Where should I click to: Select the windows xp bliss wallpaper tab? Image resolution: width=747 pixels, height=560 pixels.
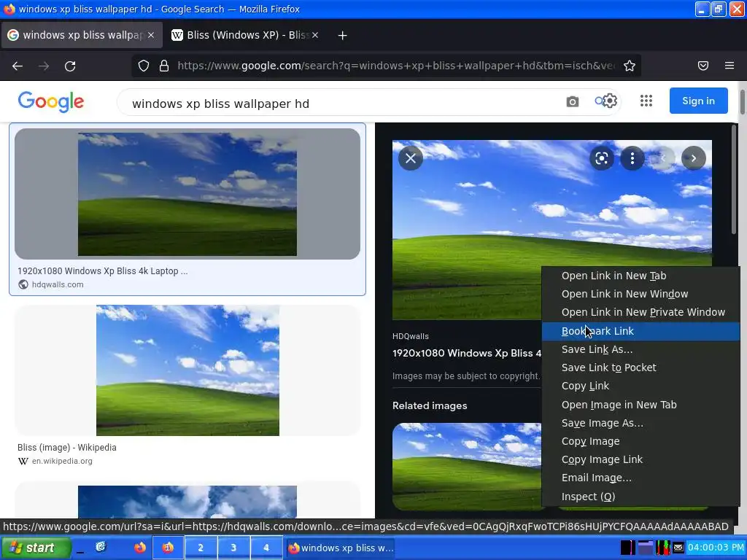coord(82,35)
